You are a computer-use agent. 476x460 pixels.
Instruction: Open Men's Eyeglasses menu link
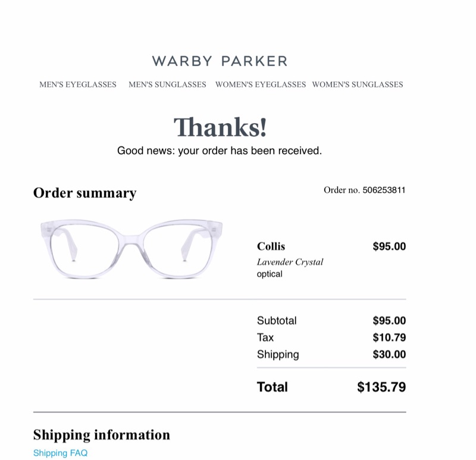click(78, 85)
